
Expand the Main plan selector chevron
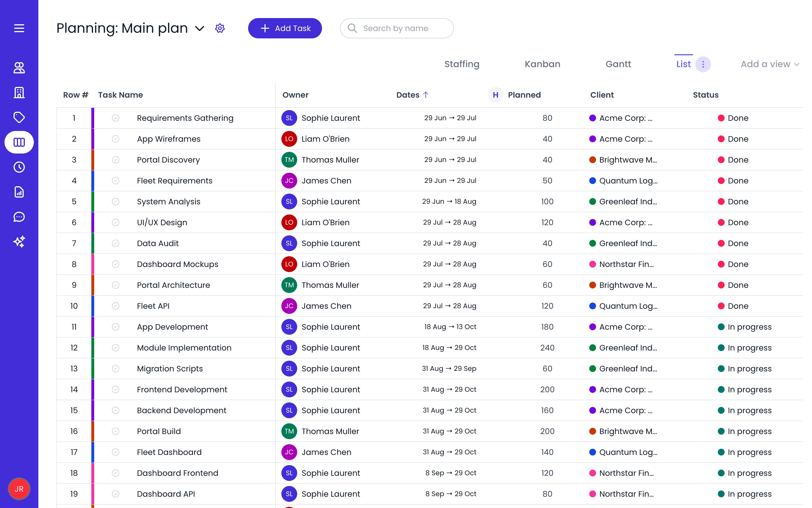point(200,29)
